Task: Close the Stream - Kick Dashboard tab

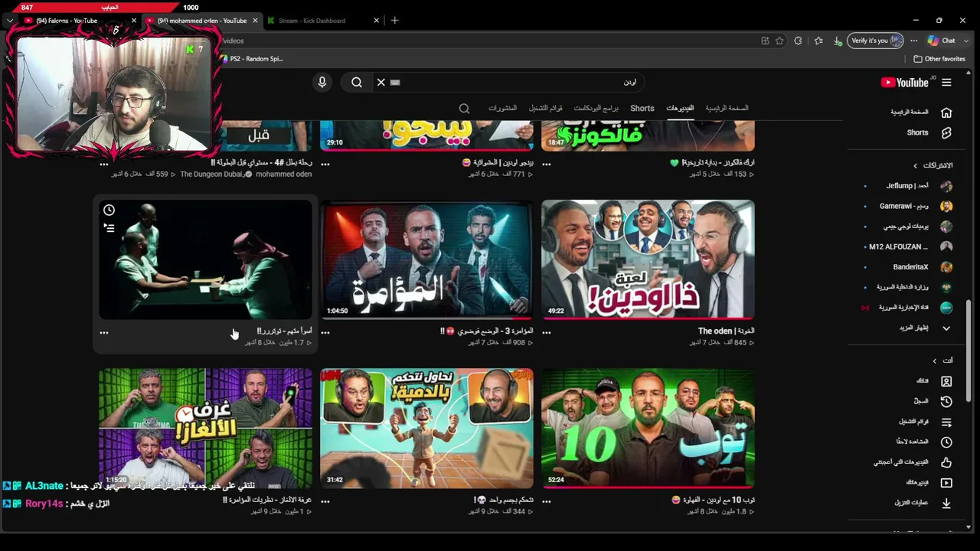Action: (x=377, y=21)
